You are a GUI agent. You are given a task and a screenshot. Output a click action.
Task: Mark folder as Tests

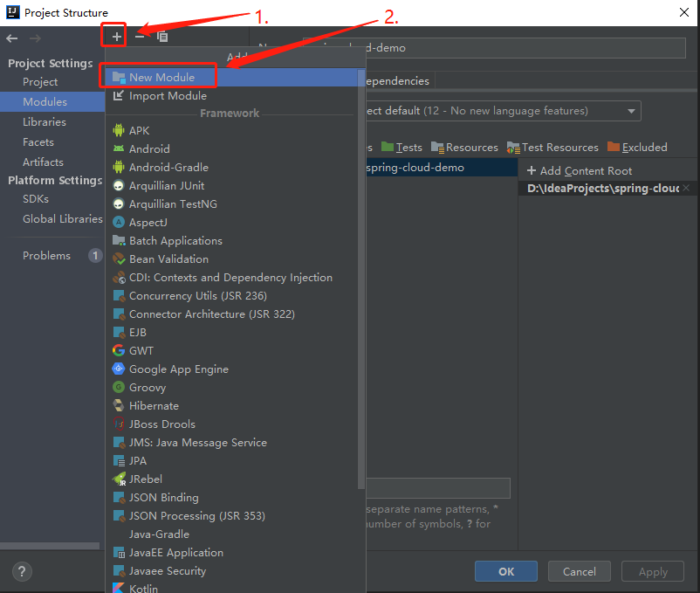pyautogui.click(x=401, y=148)
